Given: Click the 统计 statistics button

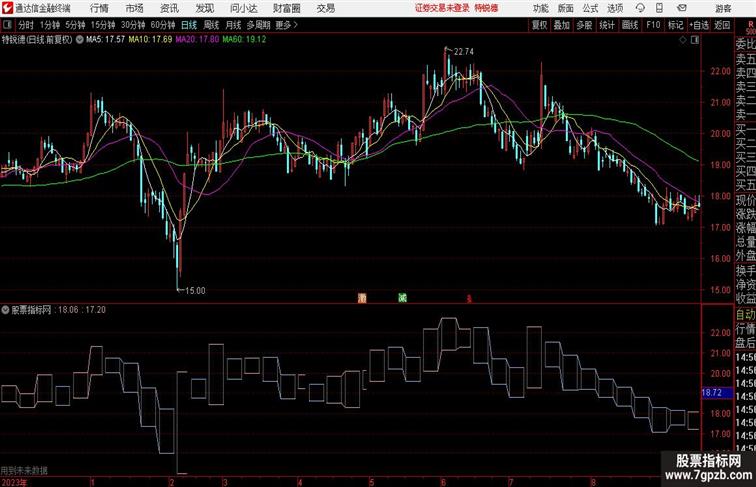Looking at the screenshot, I should [x=607, y=25].
